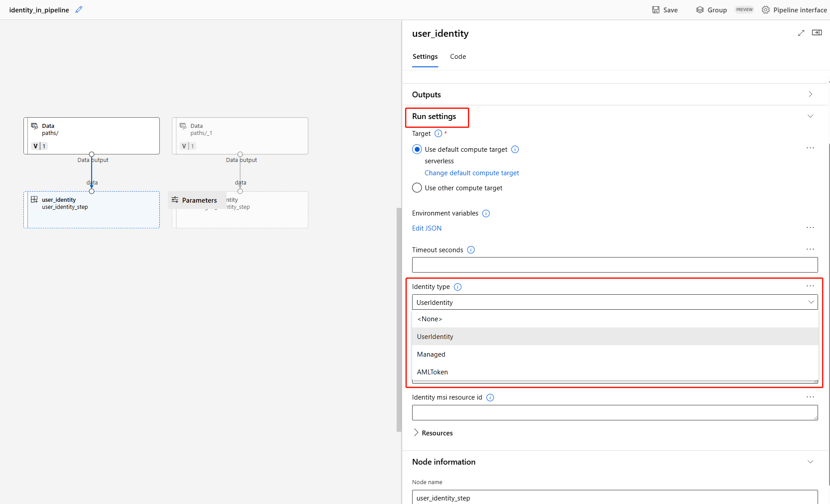Click the pencil icon to rename pipeline
This screenshot has width=830, height=504.
[x=79, y=10]
